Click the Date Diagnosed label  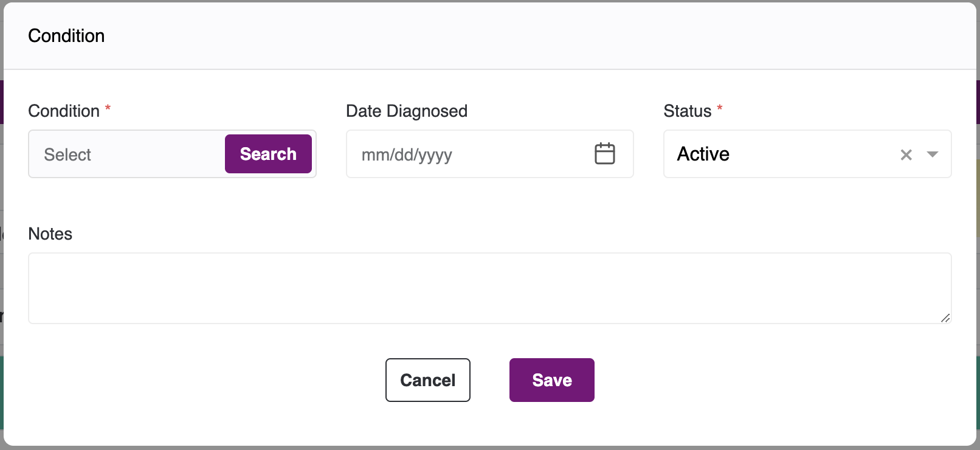[407, 111]
